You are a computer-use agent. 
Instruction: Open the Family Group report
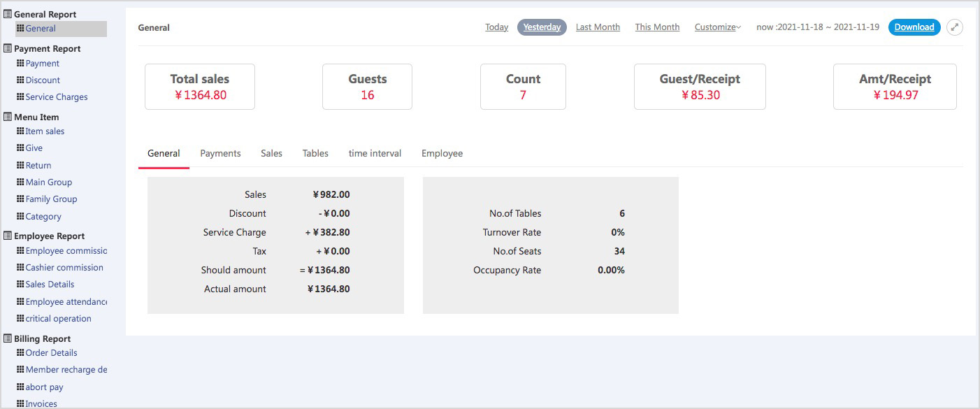pos(51,199)
